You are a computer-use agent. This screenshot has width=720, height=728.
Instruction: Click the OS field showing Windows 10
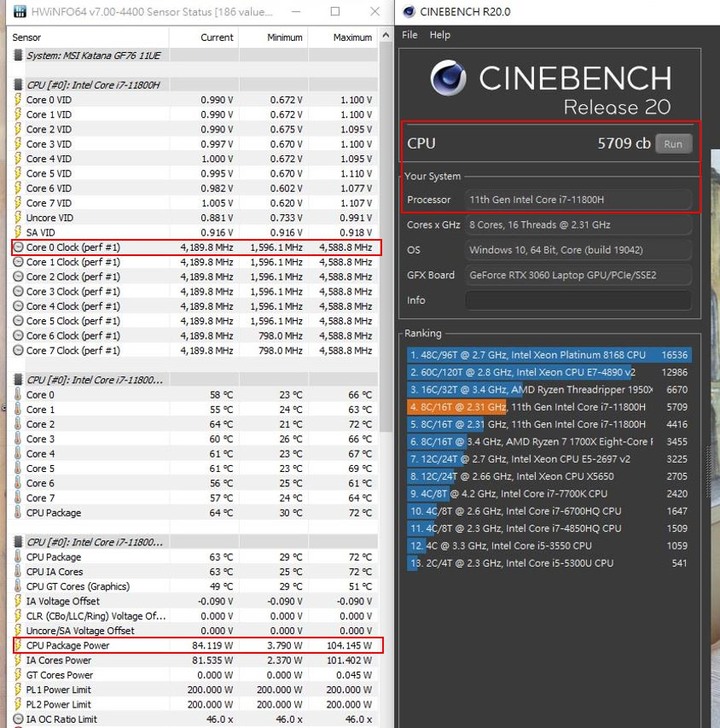tap(578, 250)
